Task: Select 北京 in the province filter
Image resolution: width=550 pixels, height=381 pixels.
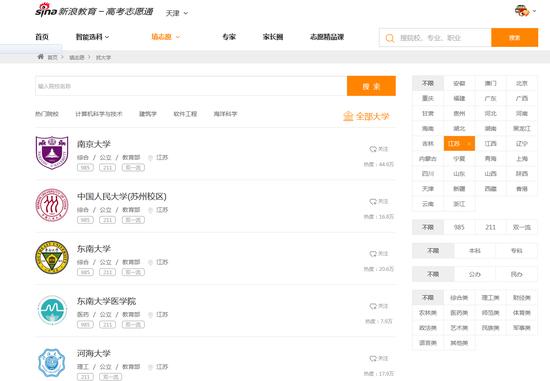Action: pyautogui.click(x=522, y=83)
